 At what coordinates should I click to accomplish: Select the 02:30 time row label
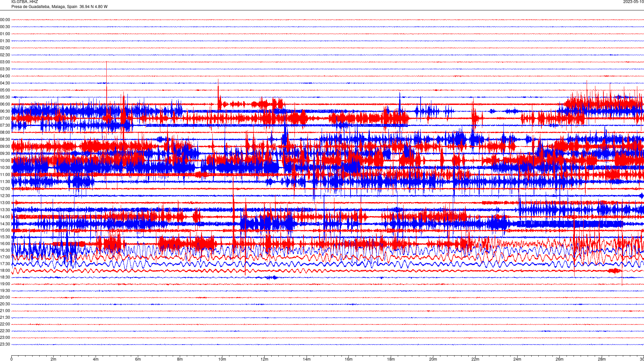coord(5,55)
